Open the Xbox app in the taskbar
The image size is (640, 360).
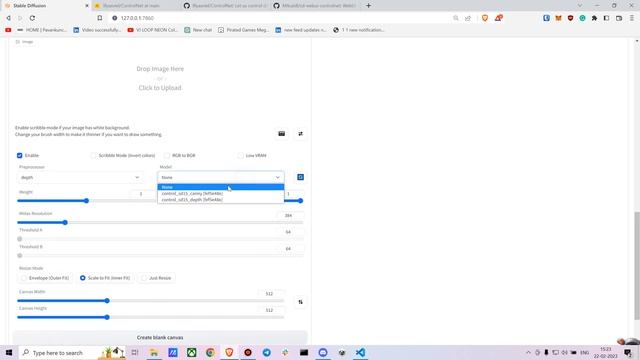pos(191,353)
